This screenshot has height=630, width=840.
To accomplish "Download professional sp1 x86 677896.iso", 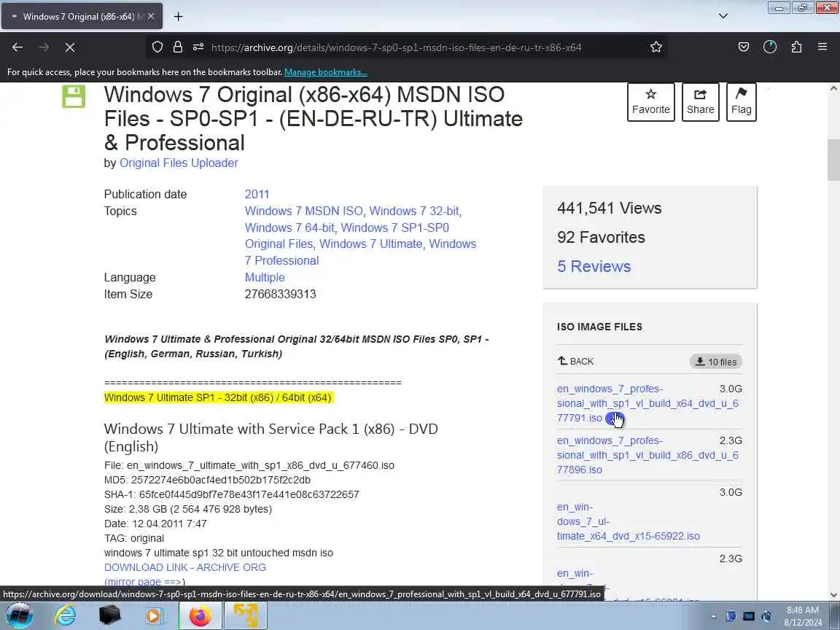I will pos(647,455).
